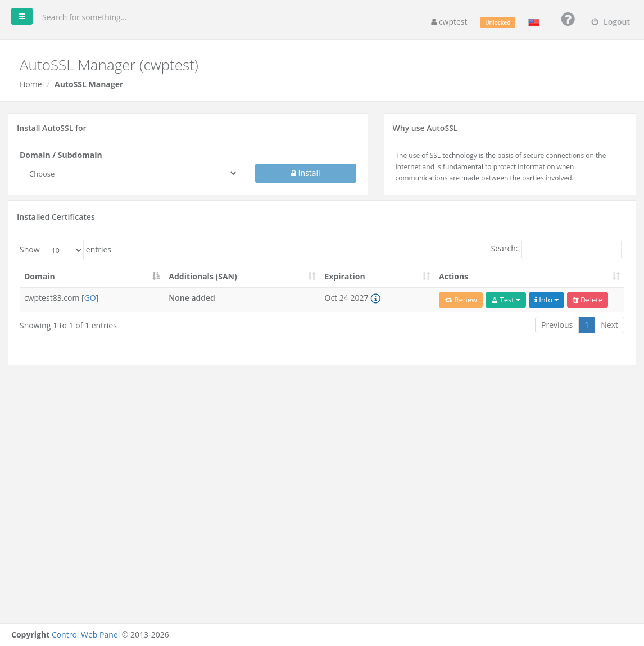Sort by the Actions column
Image resolution: width=644 pixels, height=646 pixels.
pyautogui.click(x=529, y=277)
